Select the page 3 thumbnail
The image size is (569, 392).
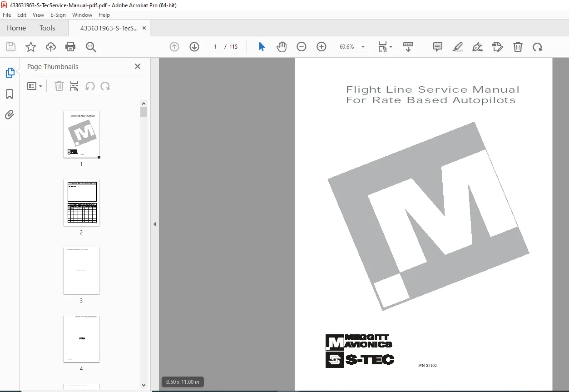click(82, 271)
